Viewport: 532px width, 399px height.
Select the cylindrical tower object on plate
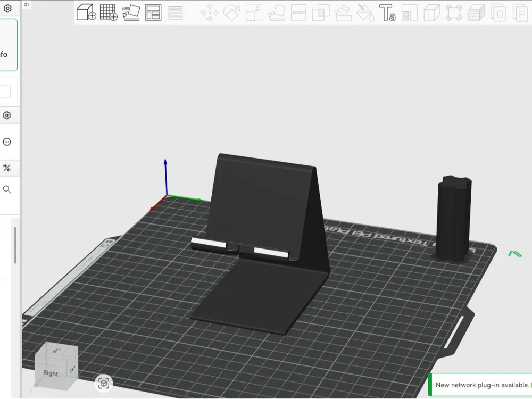[x=454, y=219]
